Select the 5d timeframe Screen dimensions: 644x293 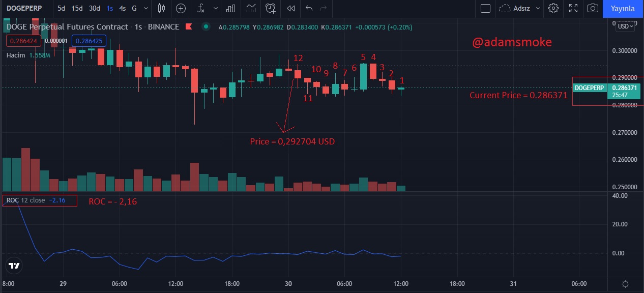point(61,8)
